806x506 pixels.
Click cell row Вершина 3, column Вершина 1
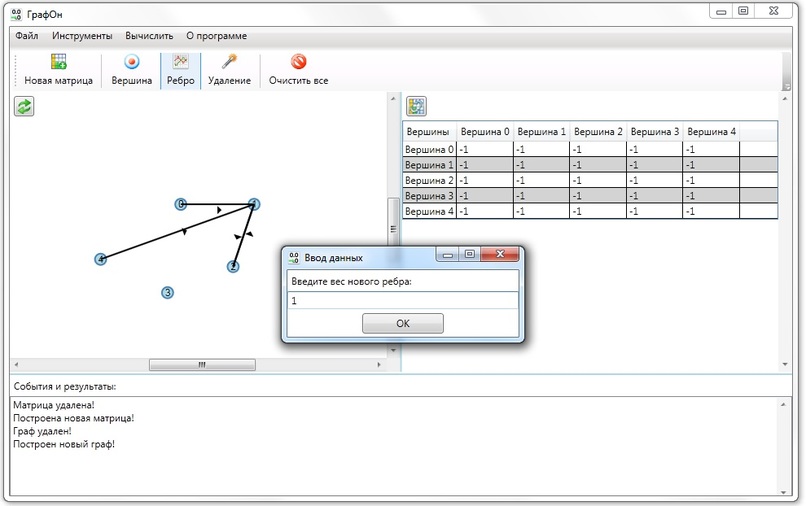coord(541,195)
